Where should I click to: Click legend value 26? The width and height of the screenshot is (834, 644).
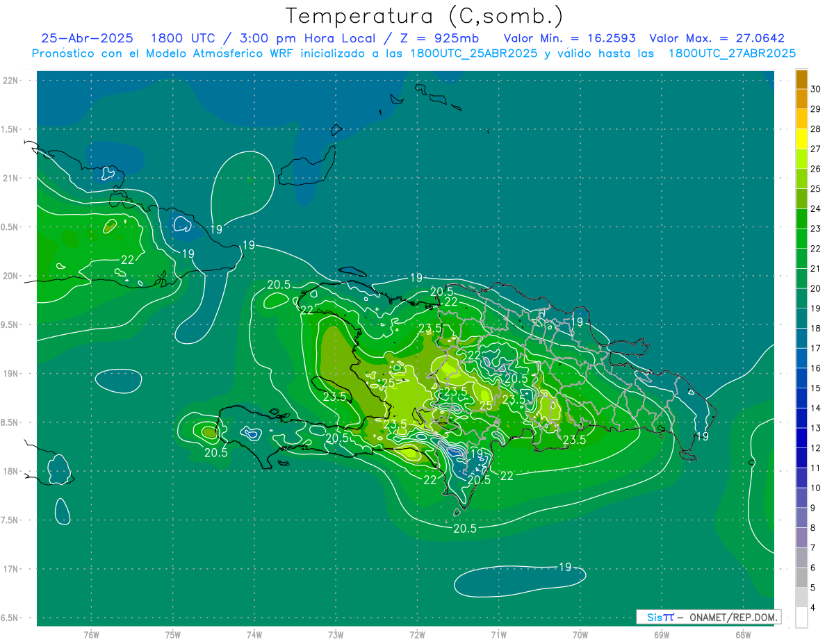(x=816, y=169)
